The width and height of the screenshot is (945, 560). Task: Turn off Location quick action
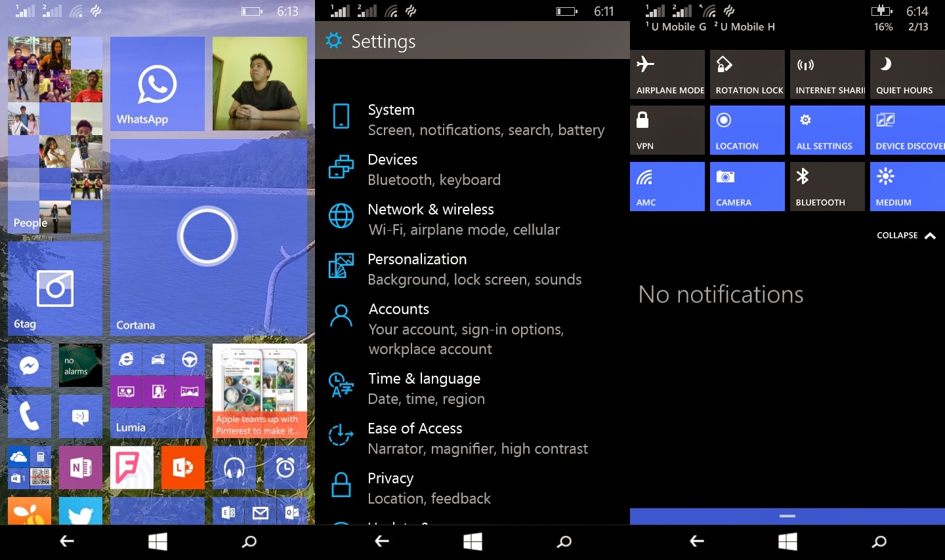pyautogui.click(x=747, y=130)
